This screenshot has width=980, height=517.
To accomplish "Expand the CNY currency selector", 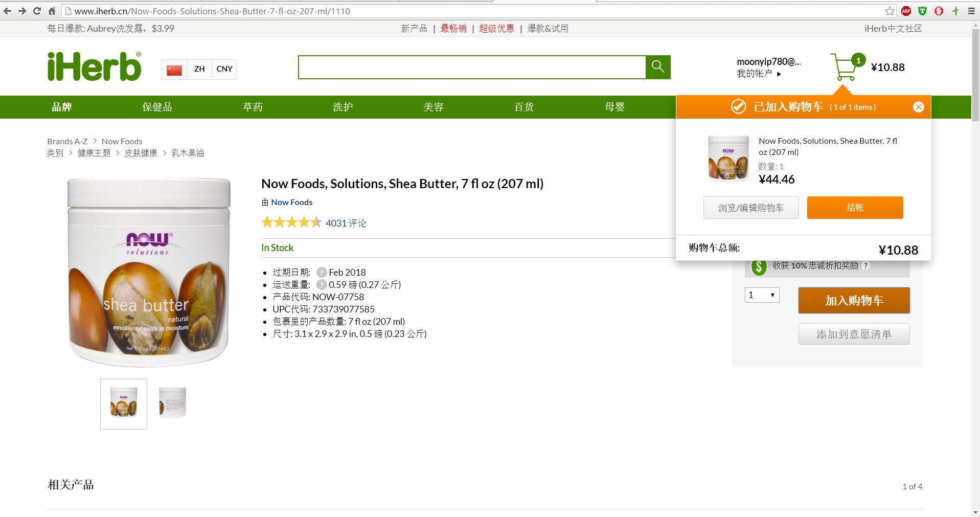I will pyautogui.click(x=224, y=69).
